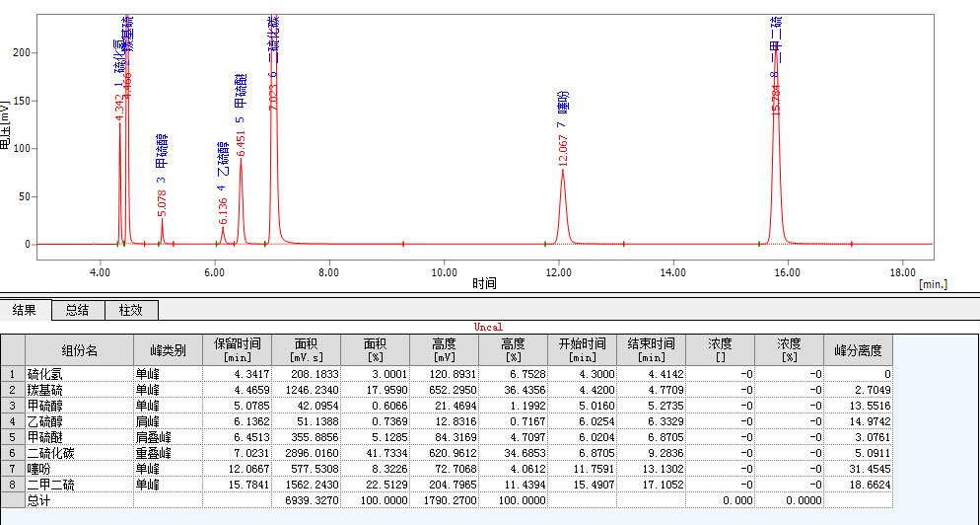Image resolution: width=980 pixels, height=525 pixels.
Task: Select the 组份名 column header
Action: click(79, 349)
